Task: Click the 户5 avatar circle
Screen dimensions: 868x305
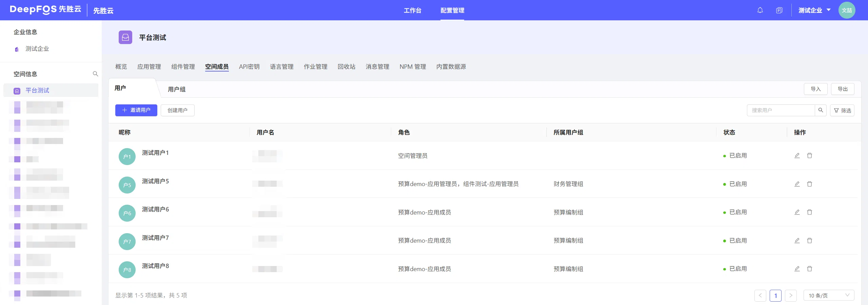Action: coord(127,185)
